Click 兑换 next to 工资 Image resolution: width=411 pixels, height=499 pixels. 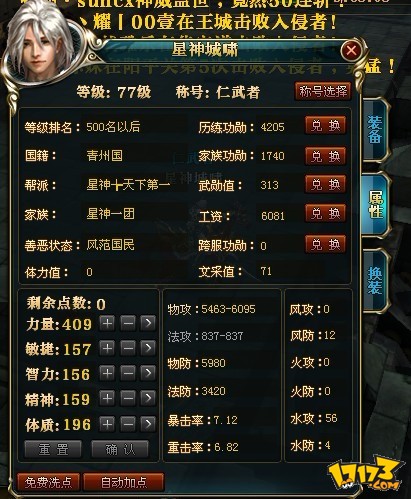pyautogui.click(x=325, y=213)
